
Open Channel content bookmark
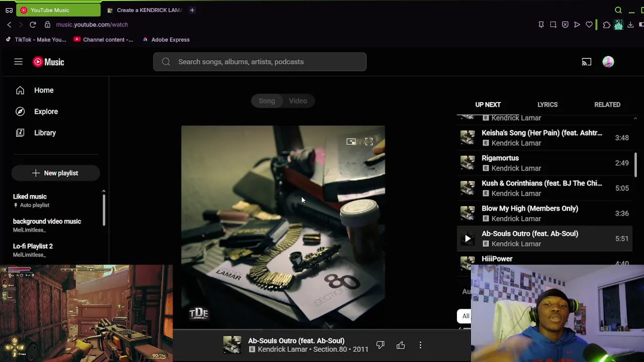pyautogui.click(x=104, y=40)
